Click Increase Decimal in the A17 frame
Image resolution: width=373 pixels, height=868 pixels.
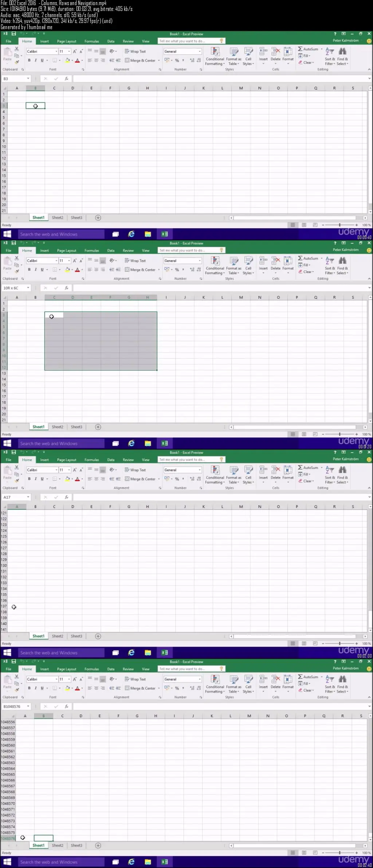pos(192,479)
